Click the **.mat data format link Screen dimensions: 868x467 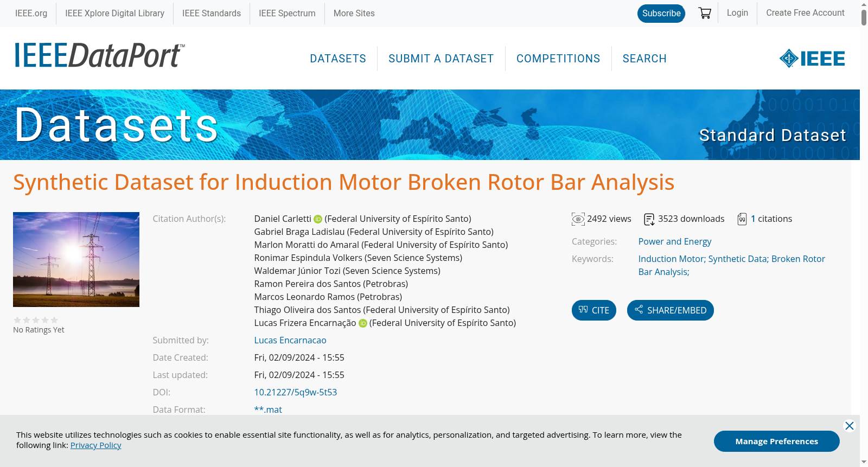[x=268, y=410]
